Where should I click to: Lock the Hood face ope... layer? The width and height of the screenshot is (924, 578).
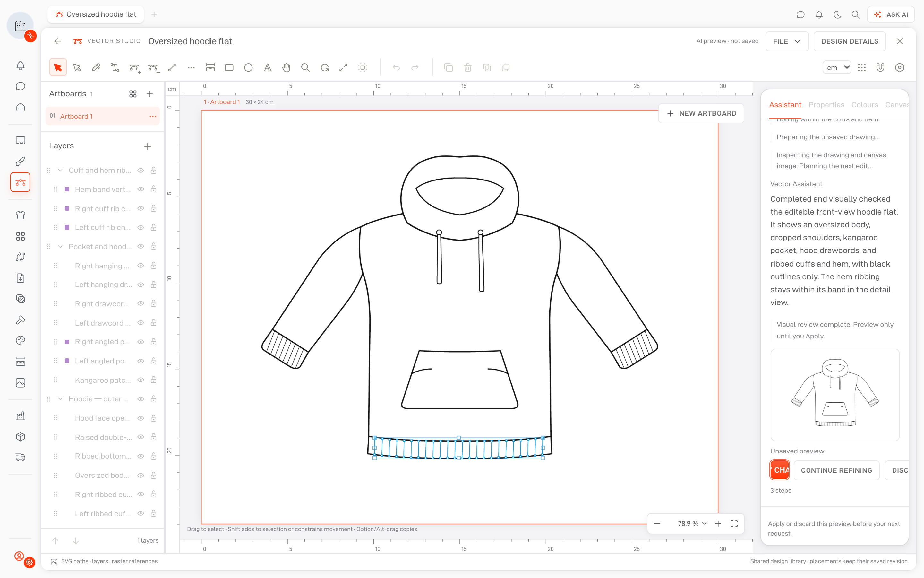coord(153,418)
